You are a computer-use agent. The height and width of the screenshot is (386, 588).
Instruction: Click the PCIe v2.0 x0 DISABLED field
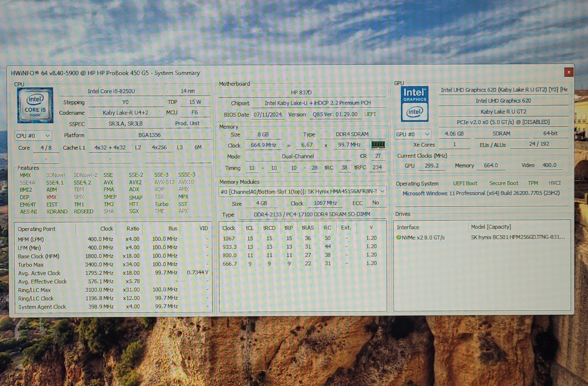(x=503, y=122)
